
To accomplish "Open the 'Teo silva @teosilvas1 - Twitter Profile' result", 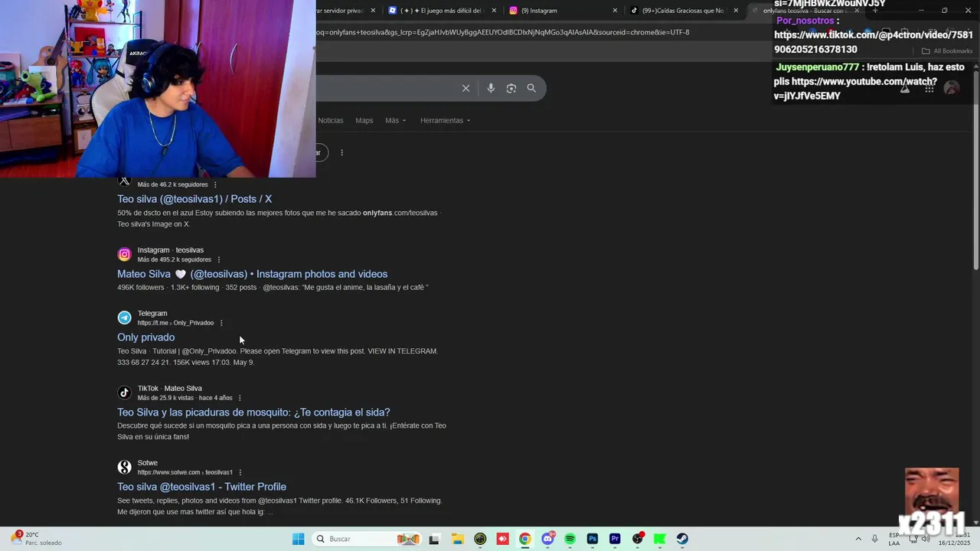I will click(201, 487).
